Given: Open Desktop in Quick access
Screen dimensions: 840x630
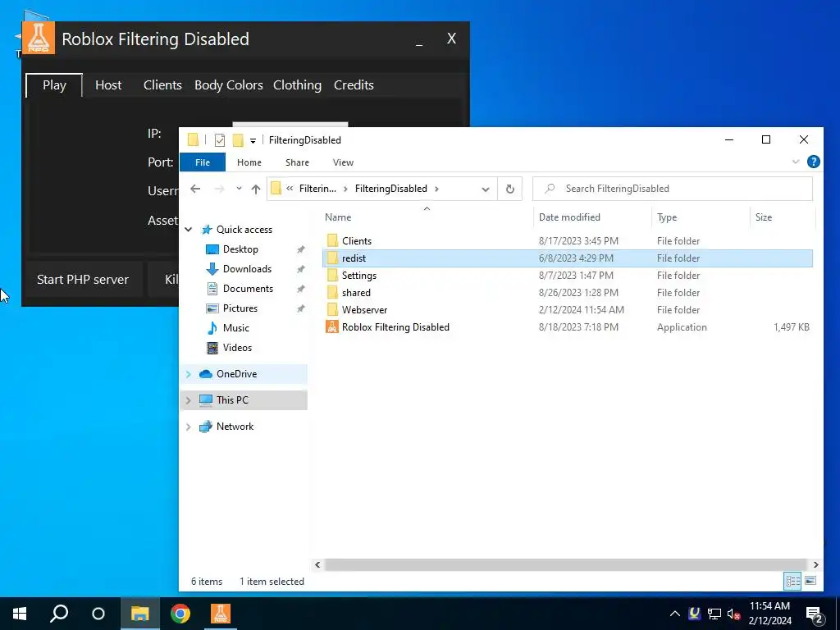Looking at the screenshot, I should tap(240, 249).
